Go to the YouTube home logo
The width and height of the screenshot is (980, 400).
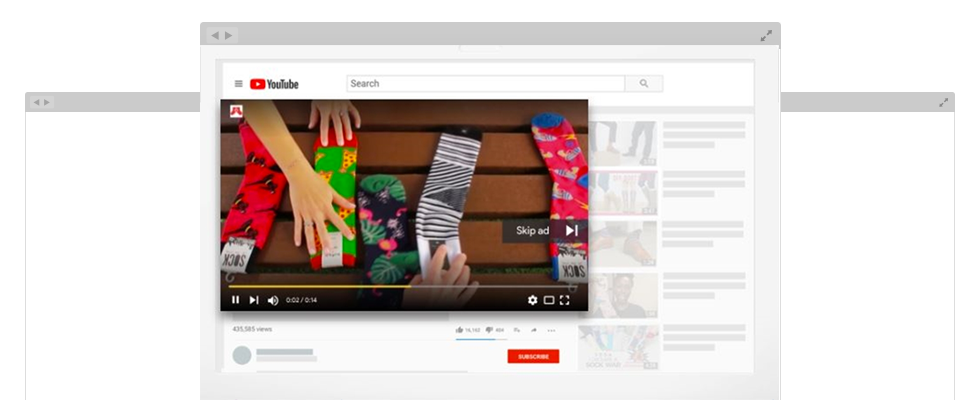(x=274, y=84)
